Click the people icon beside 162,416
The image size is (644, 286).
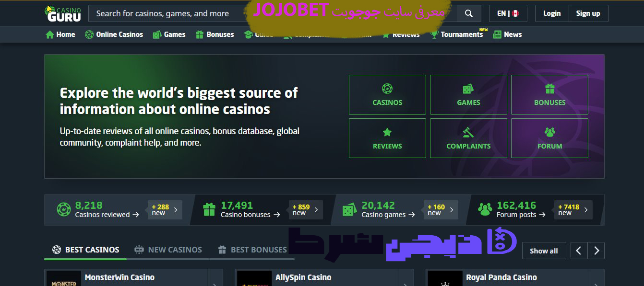point(485,209)
